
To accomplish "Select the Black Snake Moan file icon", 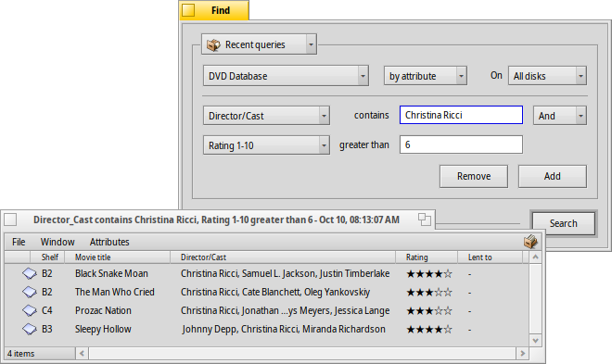I will coord(30,273).
